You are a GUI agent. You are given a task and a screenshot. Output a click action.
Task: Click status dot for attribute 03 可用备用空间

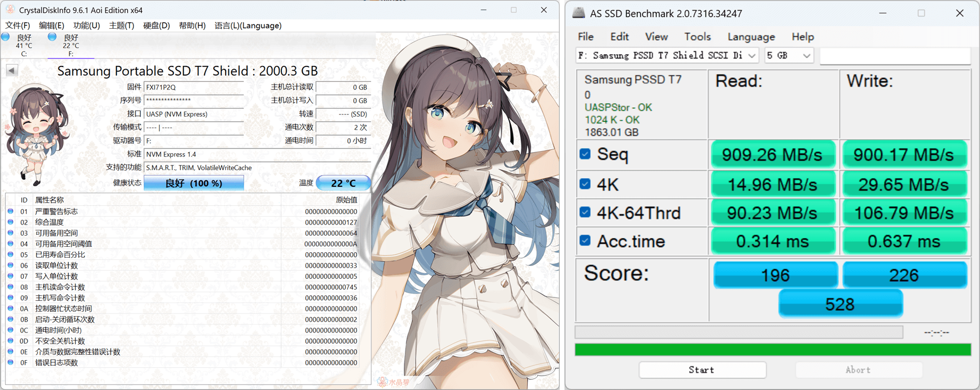click(11, 233)
